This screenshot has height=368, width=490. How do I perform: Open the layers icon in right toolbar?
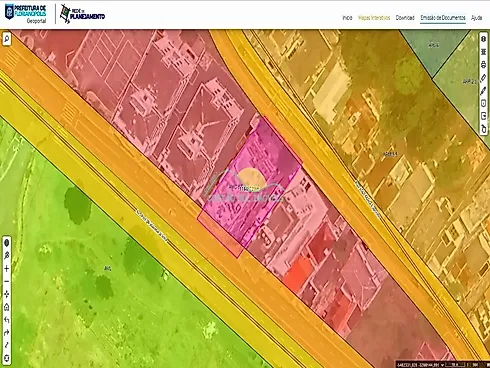coord(484,39)
